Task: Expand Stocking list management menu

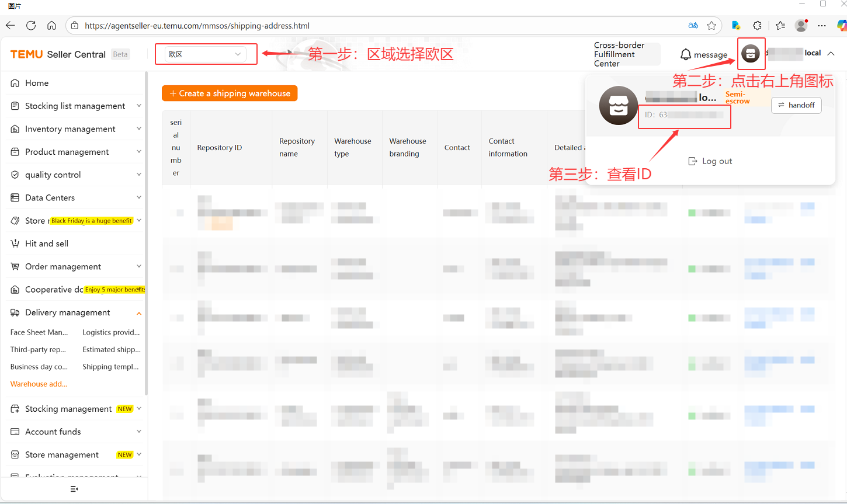Action: coord(76,106)
